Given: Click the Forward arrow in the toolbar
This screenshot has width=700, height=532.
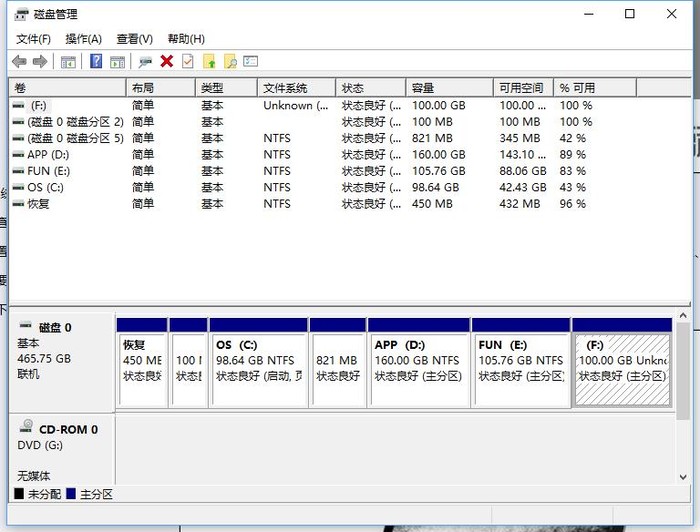Looking at the screenshot, I should click(40, 62).
